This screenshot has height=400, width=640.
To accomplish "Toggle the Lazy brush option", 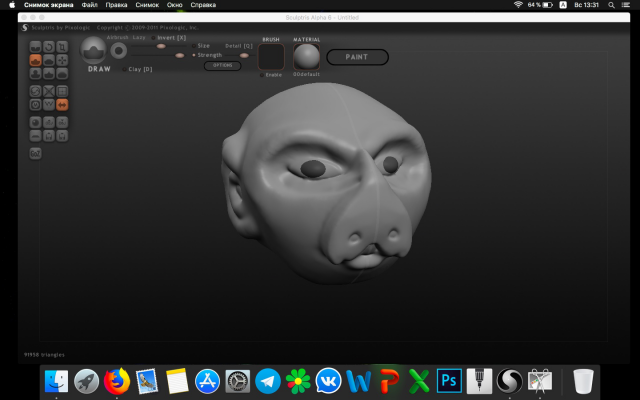I will (x=139, y=37).
